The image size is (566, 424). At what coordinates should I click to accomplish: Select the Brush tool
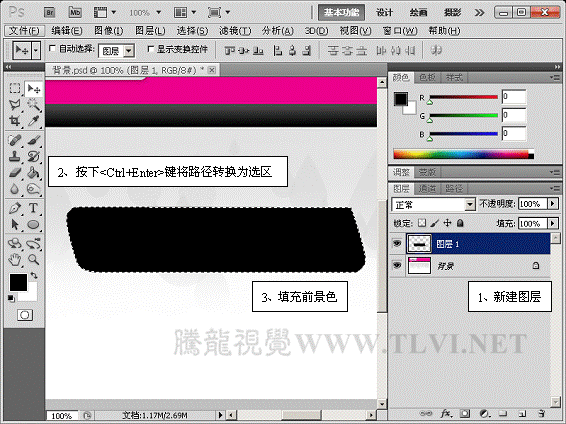click(x=34, y=140)
